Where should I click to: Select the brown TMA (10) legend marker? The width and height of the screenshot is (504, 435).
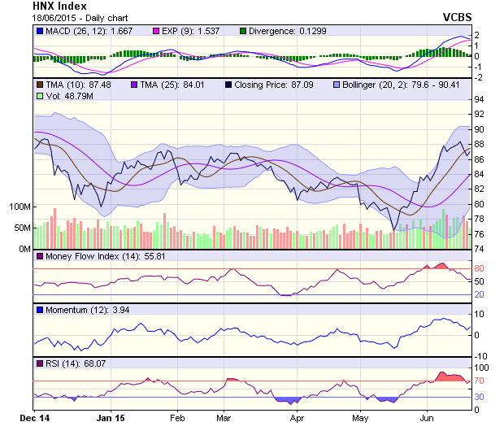point(39,85)
